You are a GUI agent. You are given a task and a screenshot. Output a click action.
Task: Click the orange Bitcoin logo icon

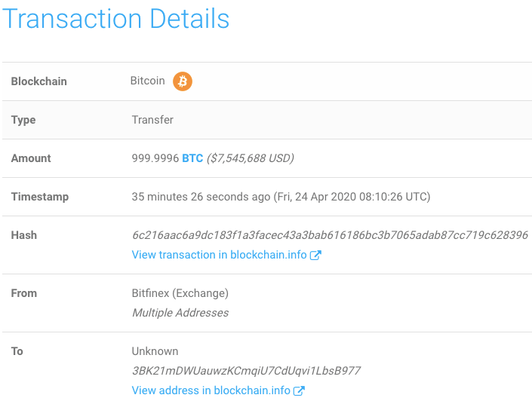pyautogui.click(x=183, y=81)
